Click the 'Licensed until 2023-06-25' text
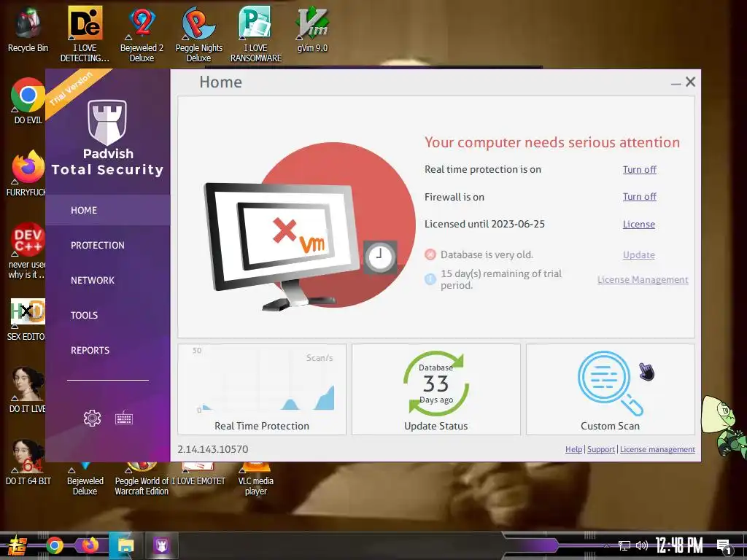747x560 pixels. pyautogui.click(x=484, y=225)
